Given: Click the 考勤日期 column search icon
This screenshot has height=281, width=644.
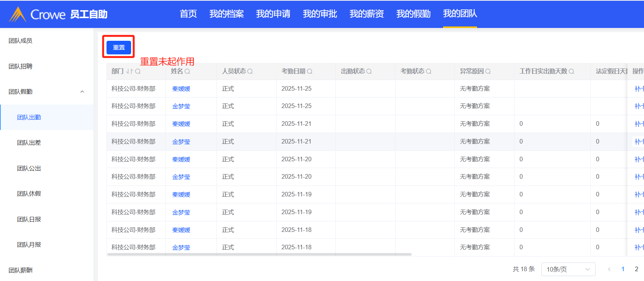Looking at the screenshot, I should [310, 71].
